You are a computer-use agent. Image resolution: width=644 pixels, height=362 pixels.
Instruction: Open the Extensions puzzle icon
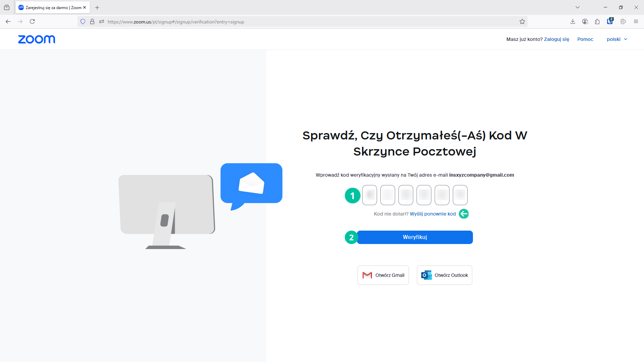coord(597,21)
